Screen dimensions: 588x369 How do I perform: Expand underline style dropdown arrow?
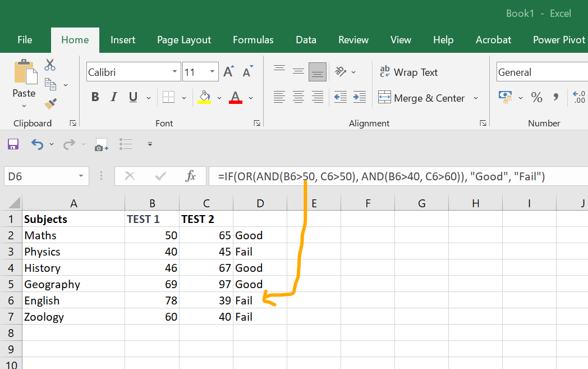[149, 98]
